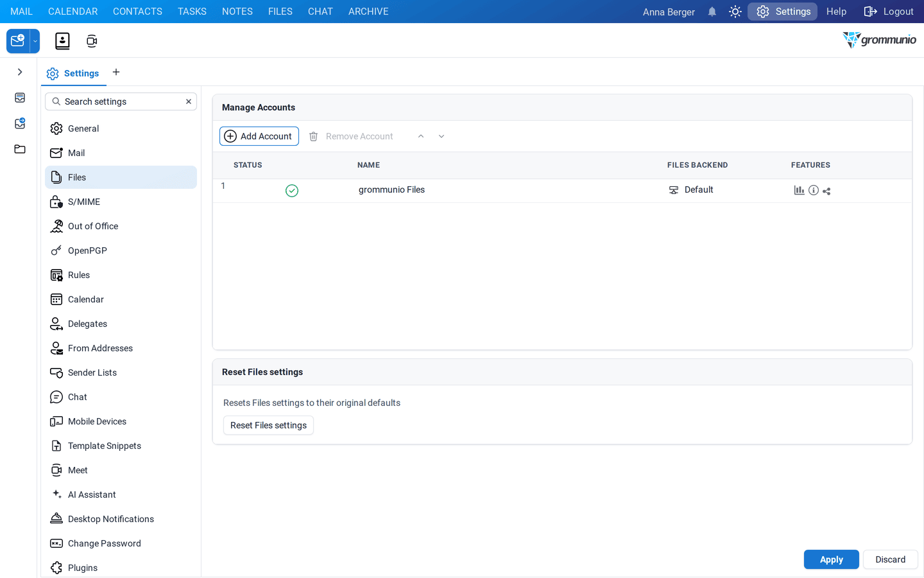Open the ARCHIVE menu

tap(368, 12)
